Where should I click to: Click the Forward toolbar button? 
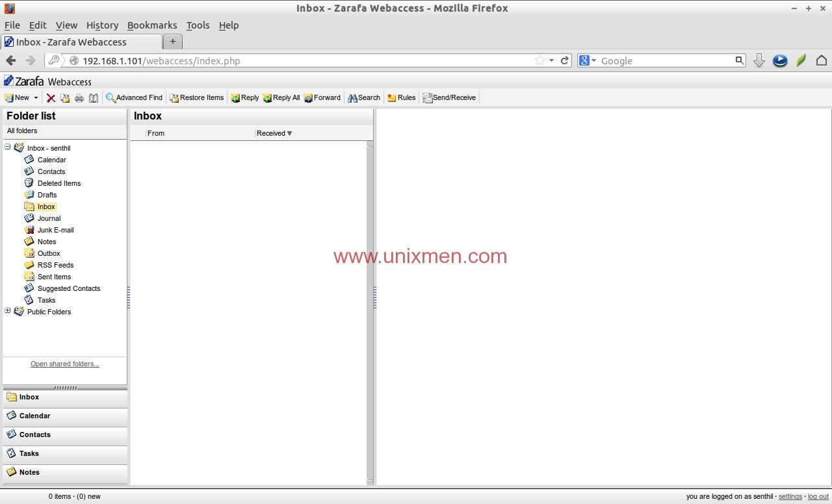coord(322,98)
